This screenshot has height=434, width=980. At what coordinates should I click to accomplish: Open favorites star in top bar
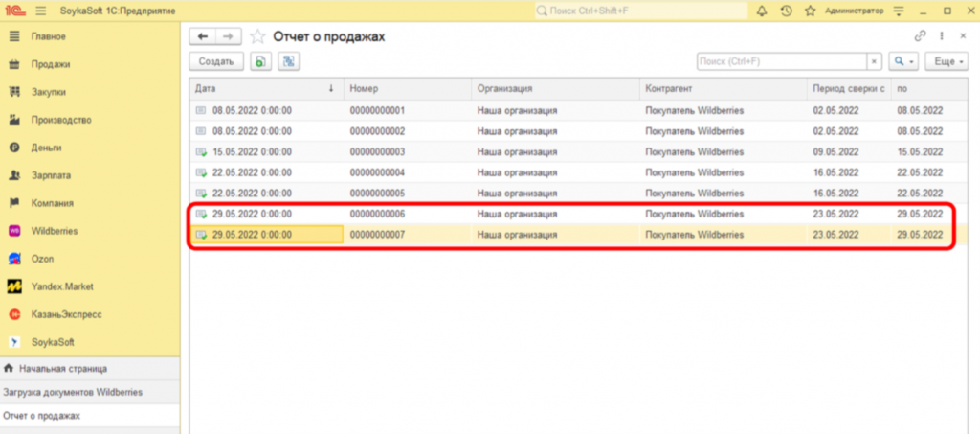pos(810,11)
